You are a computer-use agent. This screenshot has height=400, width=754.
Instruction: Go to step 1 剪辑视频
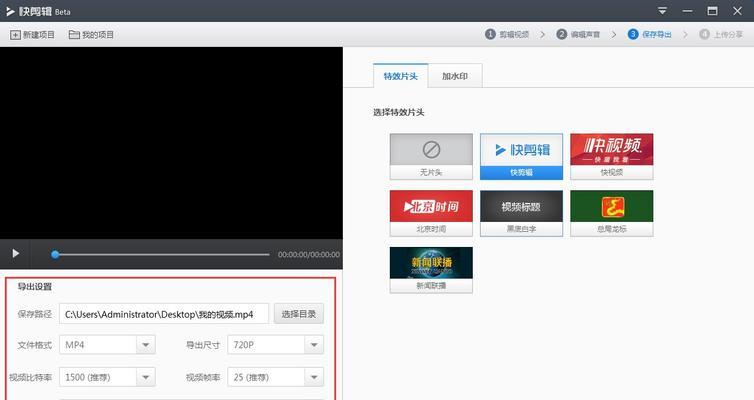(x=507, y=34)
